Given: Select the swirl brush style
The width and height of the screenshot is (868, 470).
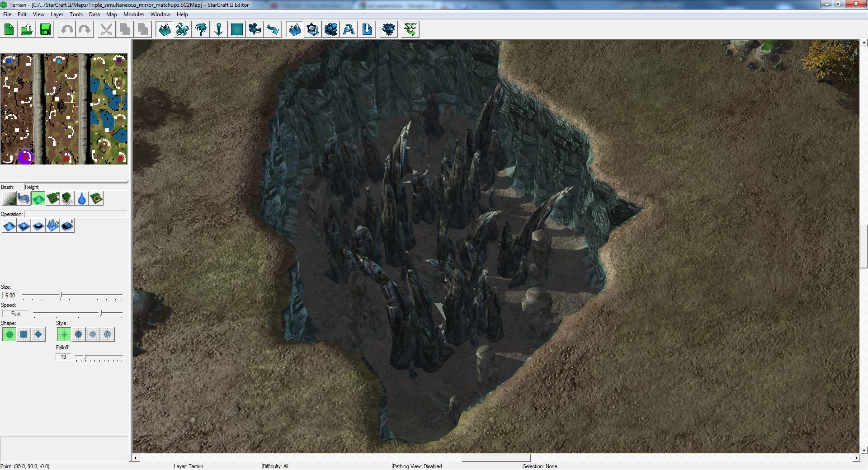Looking at the screenshot, I should coord(107,334).
